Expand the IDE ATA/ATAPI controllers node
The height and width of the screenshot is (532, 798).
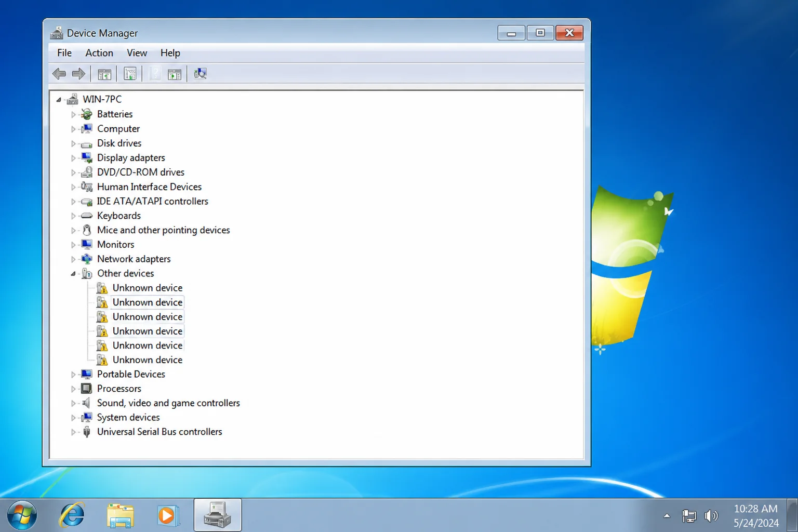point(73,202)
